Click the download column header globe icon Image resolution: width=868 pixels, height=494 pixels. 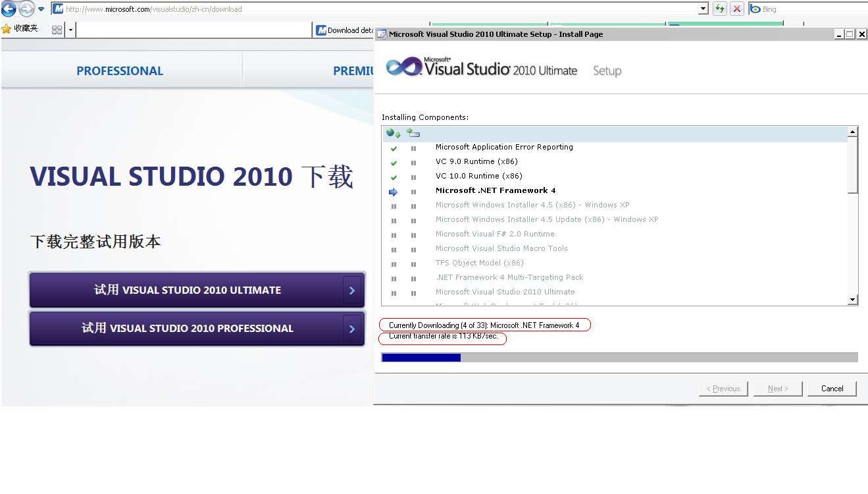click(x=394, y=133)
